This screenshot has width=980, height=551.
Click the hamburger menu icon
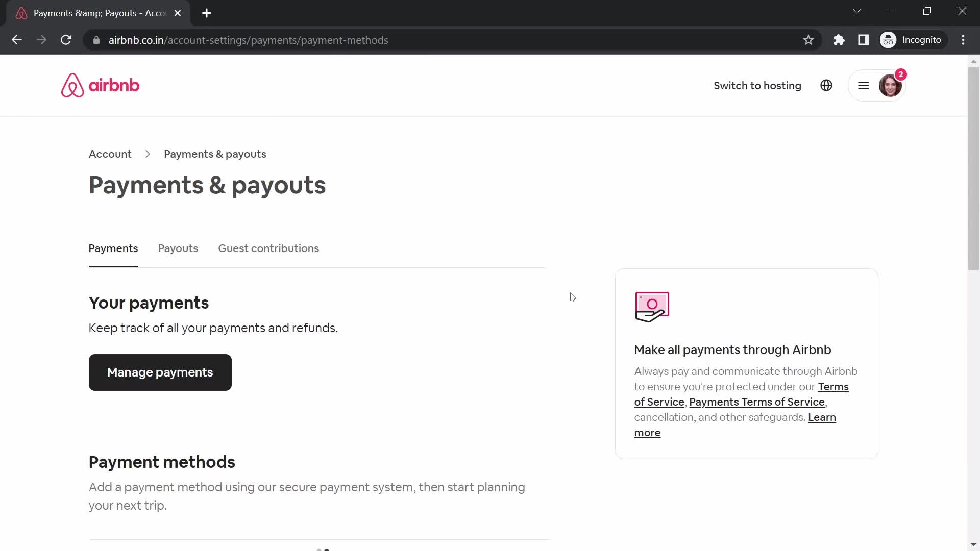tap(863, 85)
